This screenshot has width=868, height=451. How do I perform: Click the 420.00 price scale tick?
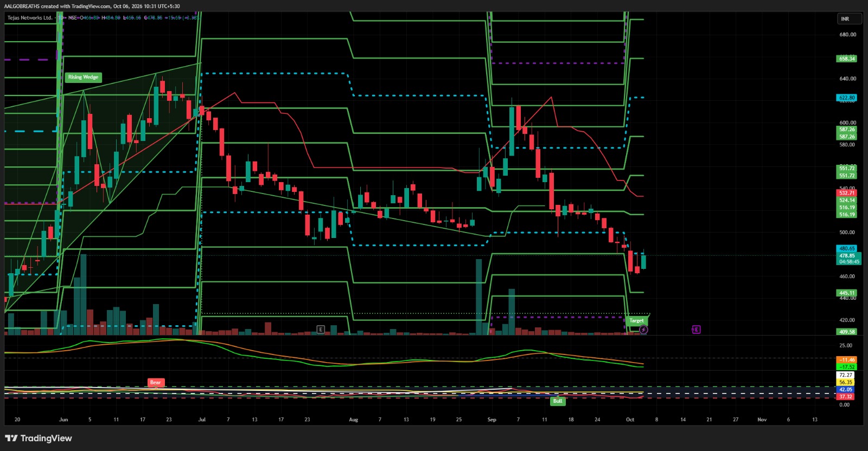pyautogui.click(x=848, y=320)
